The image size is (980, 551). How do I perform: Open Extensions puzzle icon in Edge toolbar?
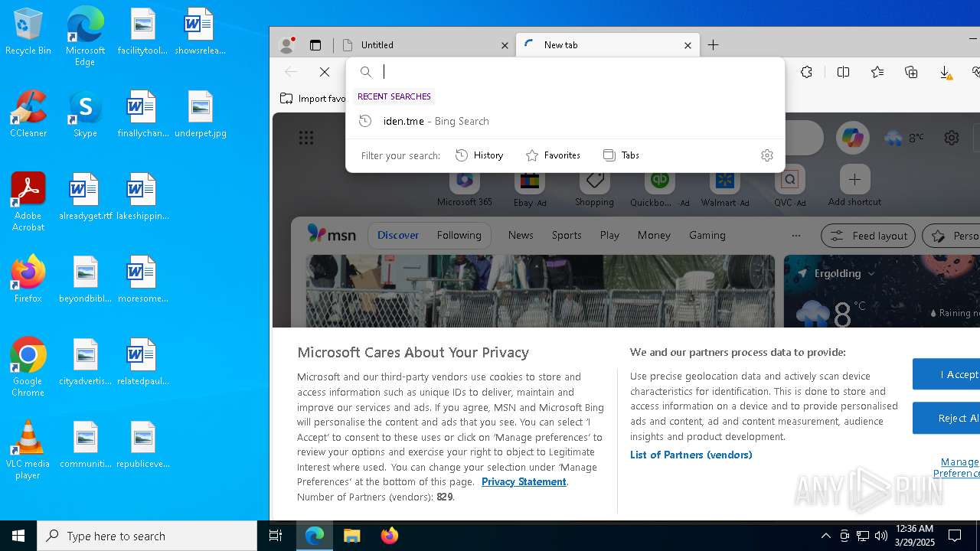point(806,72)
